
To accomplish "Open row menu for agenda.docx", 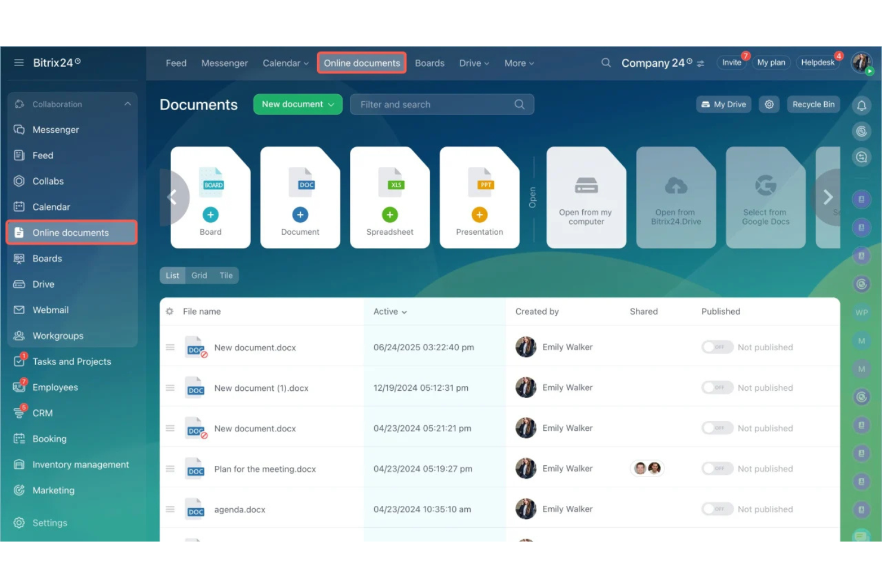I will click(170, 509).
